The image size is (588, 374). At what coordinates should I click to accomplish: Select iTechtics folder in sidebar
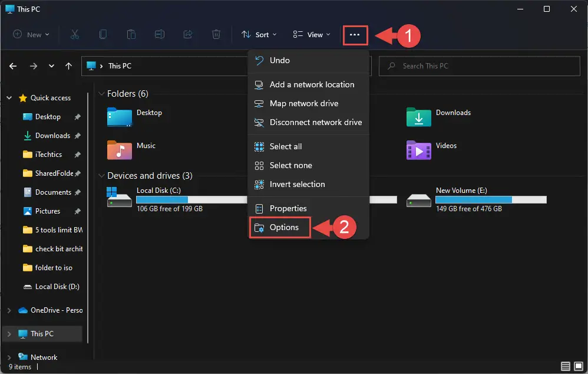48,155
